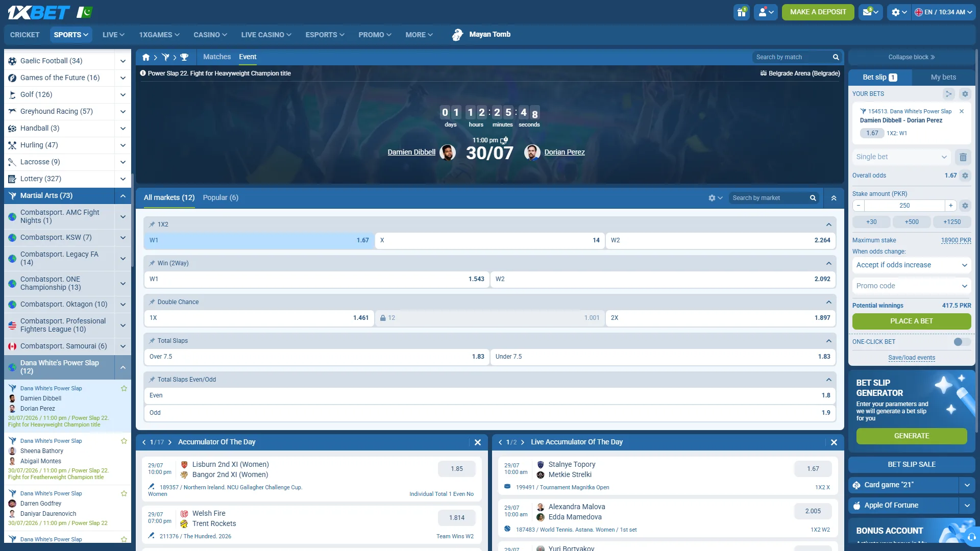Collapse all markets double-chevron icon
Viewport: 980px width, 551px height.
click(x=834, y=198)
